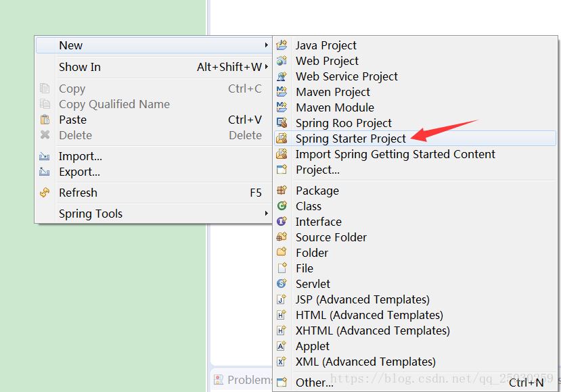Choose Export... in the context menu
Screen dimensions: 561x392
click(x=79, y=172)
